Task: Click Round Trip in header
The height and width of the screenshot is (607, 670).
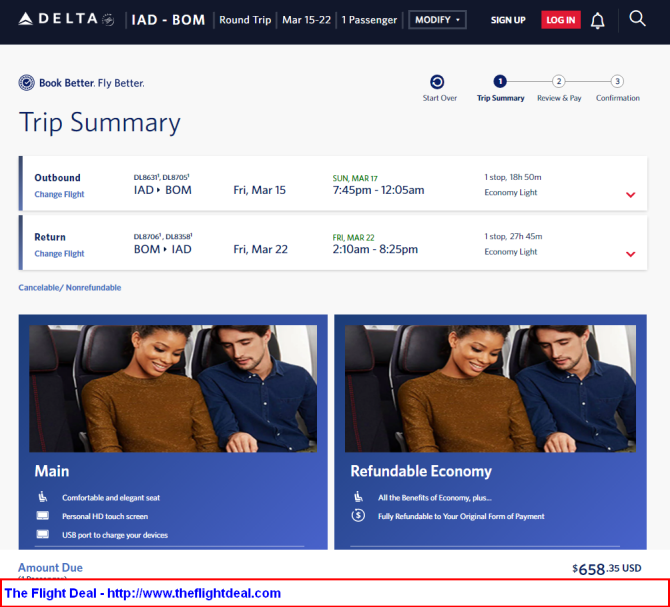Action: click(245, 20)
